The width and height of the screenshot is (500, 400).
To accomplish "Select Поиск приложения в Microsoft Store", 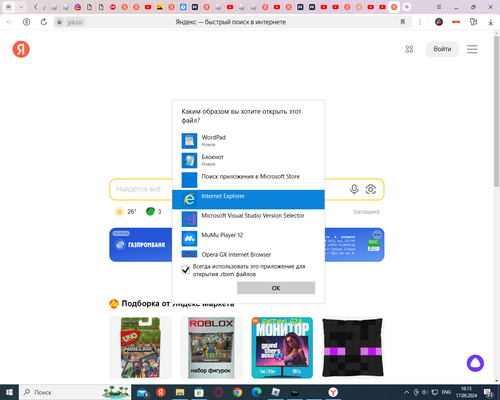I will tap(248, 180).
